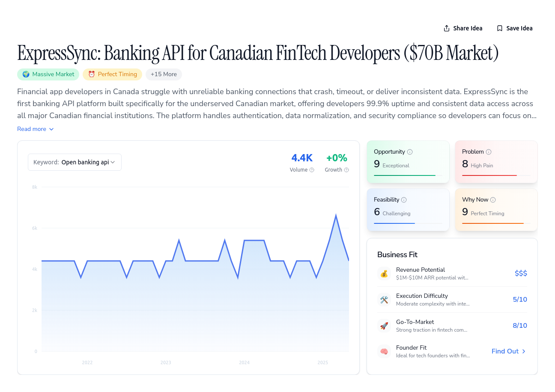Click the 4k label on chart y-axis
The width and height of the screenshot is (555, 392).
coord(35,269)
